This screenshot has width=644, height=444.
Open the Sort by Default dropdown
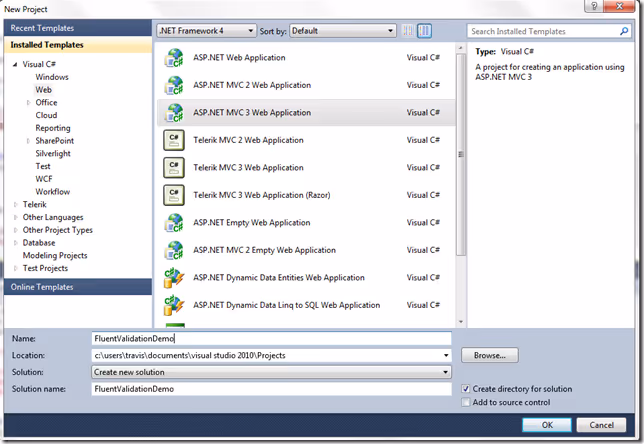343,31
